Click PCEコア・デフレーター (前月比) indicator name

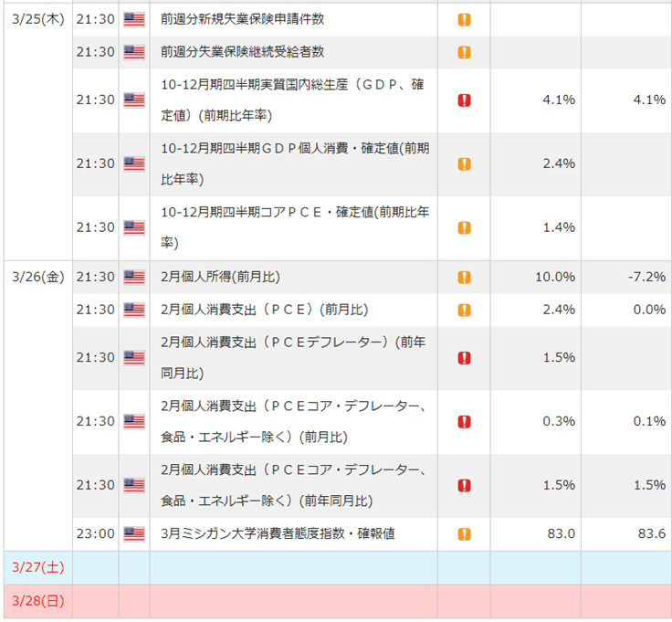(293, 421)
